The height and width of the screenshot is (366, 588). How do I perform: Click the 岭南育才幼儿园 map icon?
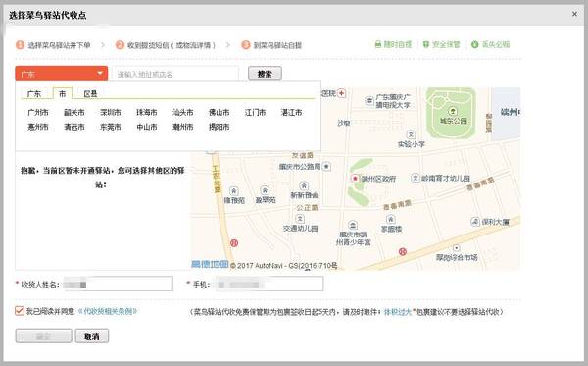pyautogui.click(x=416, y=178)
